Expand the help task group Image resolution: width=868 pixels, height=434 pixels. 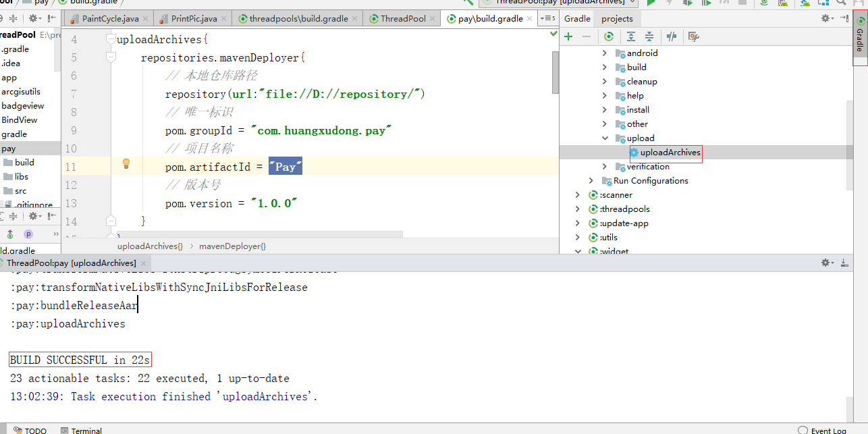point(605,95)
